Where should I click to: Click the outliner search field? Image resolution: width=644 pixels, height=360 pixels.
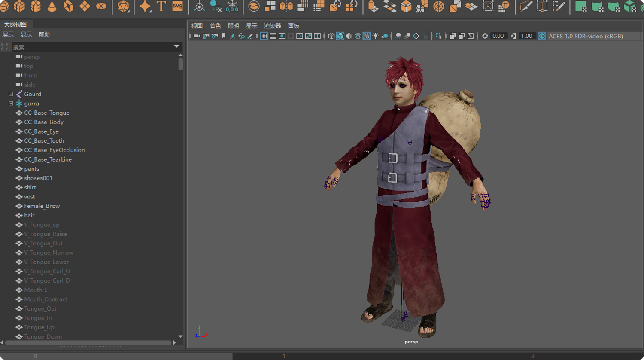click(91, 47)
